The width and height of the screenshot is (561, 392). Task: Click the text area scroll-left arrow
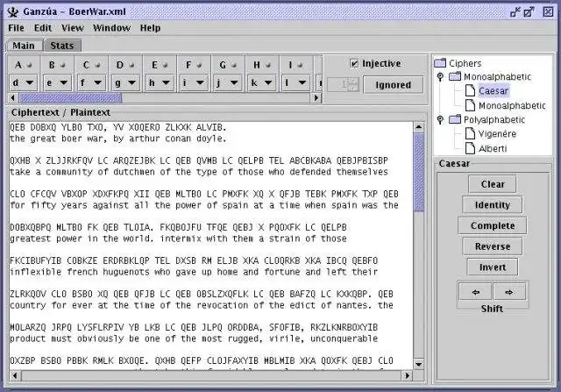tap(15, 375)
